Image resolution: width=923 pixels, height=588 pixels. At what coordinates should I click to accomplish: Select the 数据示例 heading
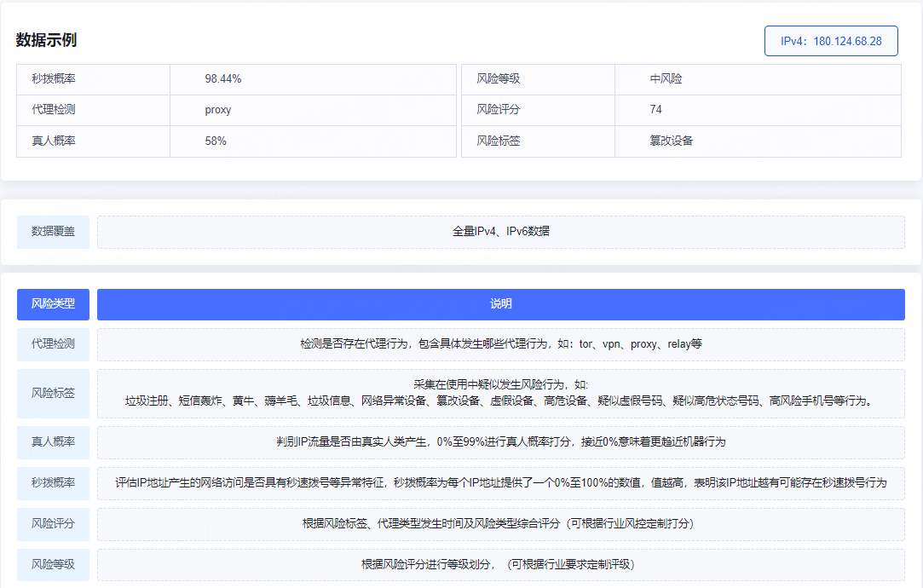click(x=47, y=40)
